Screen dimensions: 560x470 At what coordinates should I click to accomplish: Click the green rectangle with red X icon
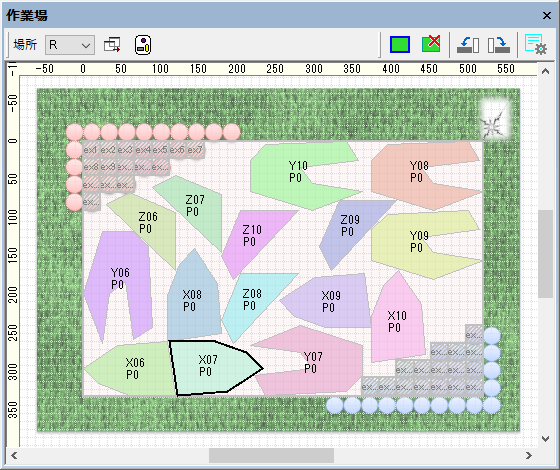click(x=431, y=44)
